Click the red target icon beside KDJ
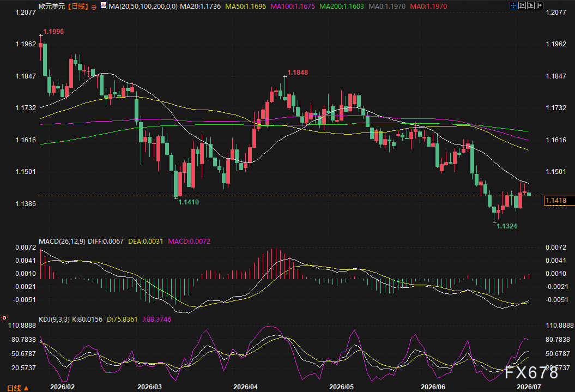The width and height of the screenshot is (575, 392). coord(4,317)
